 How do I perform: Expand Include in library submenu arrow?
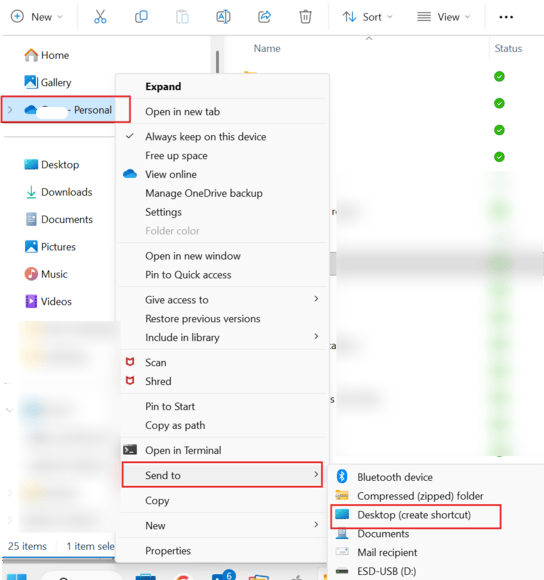pos(316,337)
